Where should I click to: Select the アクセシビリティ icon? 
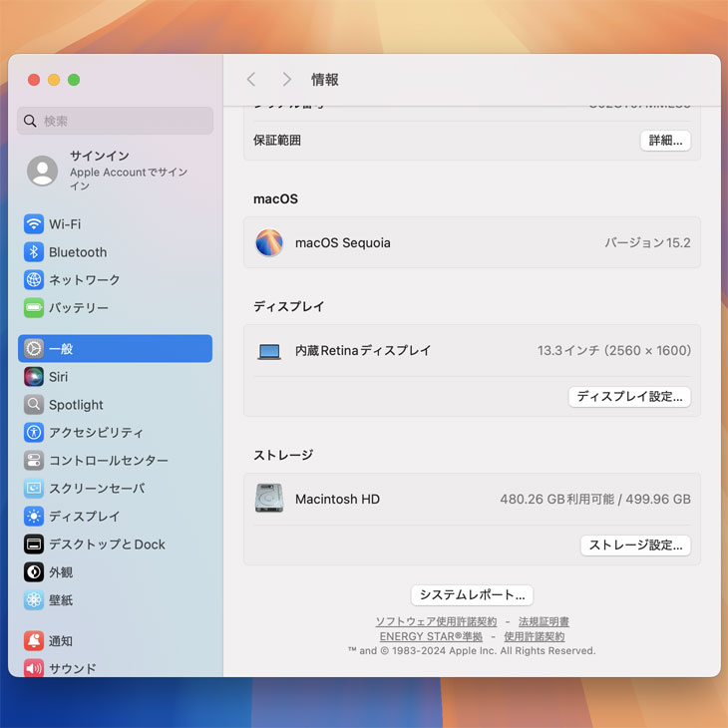[34, 432]
